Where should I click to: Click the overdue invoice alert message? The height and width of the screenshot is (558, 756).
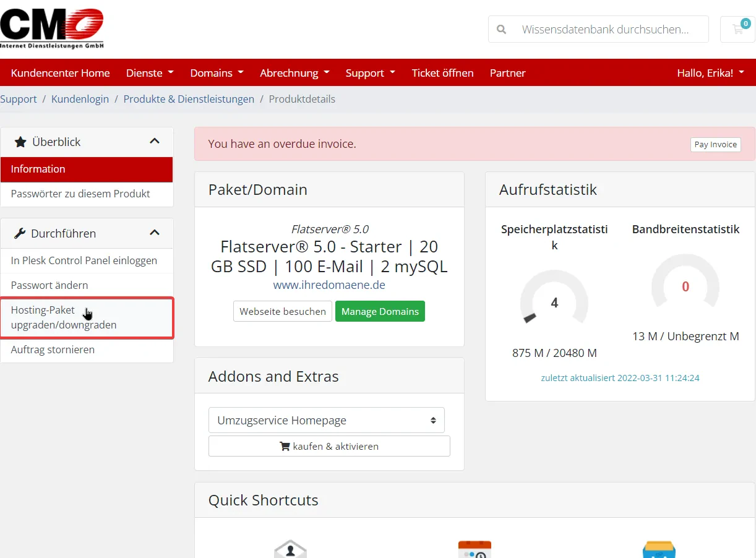pyautogui.click(x=282, y=144)
